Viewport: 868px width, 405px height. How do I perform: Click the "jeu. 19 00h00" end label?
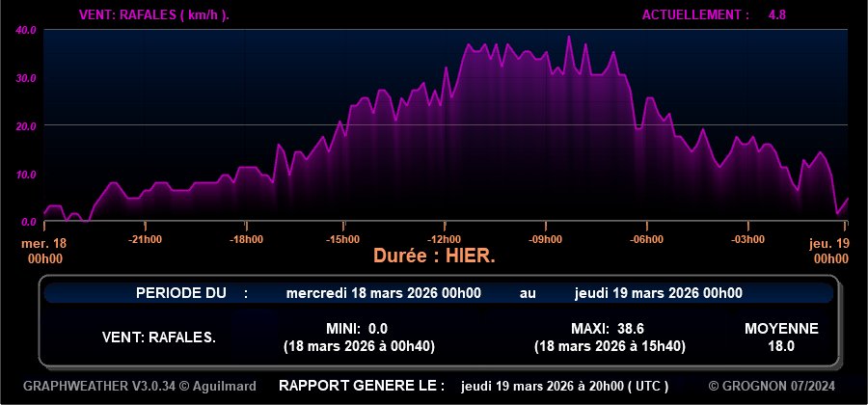[828, 251]
